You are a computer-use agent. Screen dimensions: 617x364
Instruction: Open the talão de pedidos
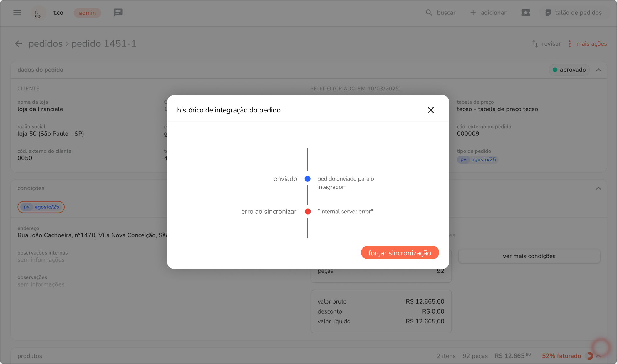click(x=573, y=13)
